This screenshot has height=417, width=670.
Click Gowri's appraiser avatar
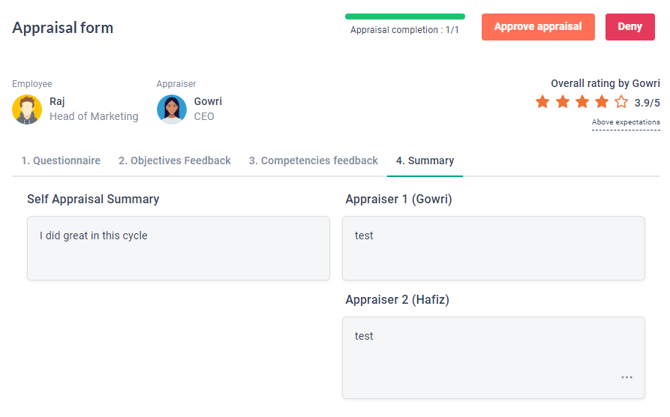(x=172, y=109)
